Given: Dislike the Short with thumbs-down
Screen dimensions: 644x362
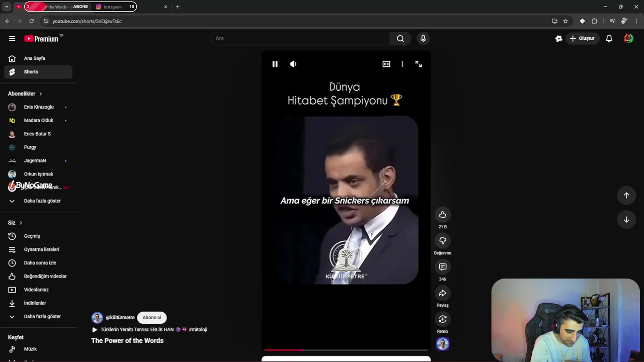Looking at the screenshot, I should pyautogui.click(x=443, y=241).
